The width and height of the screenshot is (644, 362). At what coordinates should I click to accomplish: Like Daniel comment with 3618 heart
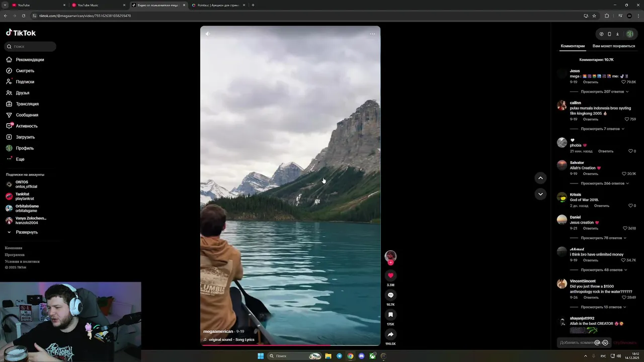coord(625,228)
